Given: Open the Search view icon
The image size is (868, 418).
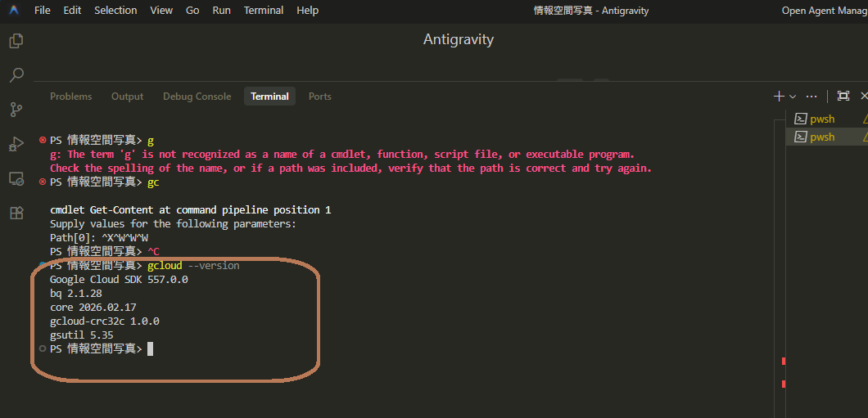Looking at the screenshot, I should pyautogui.click(x=16, y=75).
